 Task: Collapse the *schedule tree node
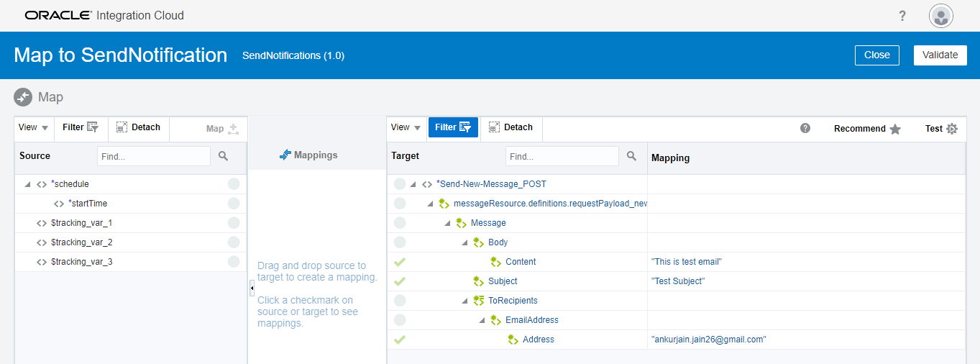27,184
